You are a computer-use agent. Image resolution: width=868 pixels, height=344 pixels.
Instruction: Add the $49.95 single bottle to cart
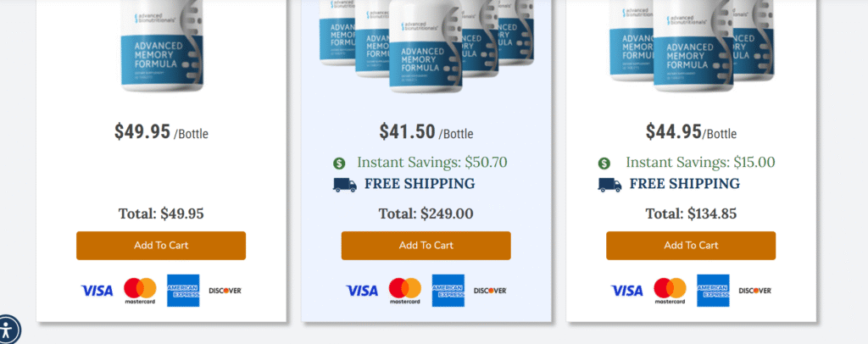pyautogui.click(x=161, y=246)
